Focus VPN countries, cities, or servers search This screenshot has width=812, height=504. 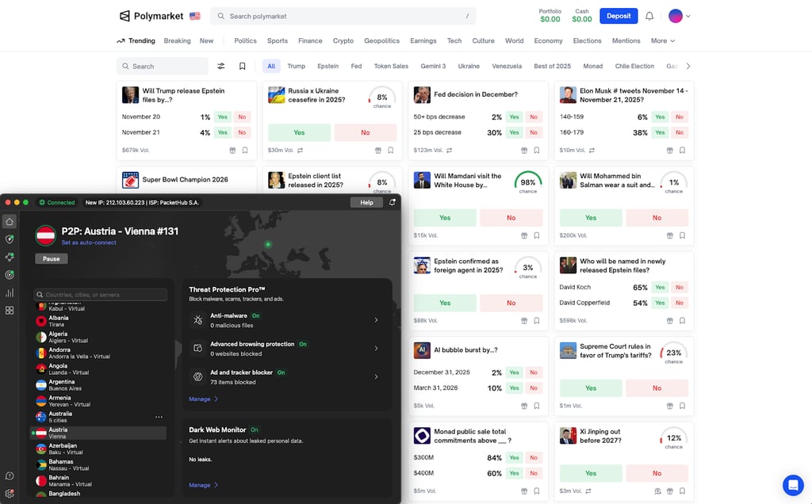coord(101,295)
